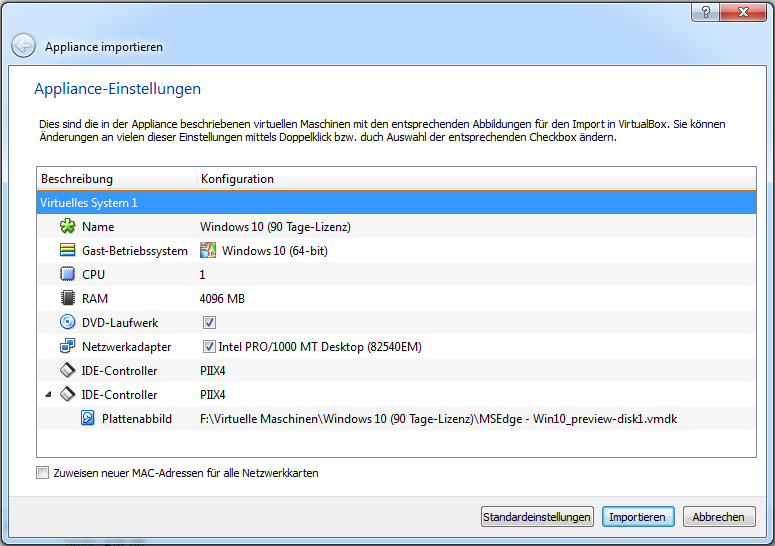Viewport: 775px width, 546px height.
Task: Cancel with the Abbrechen button
Action: (719, 517)
